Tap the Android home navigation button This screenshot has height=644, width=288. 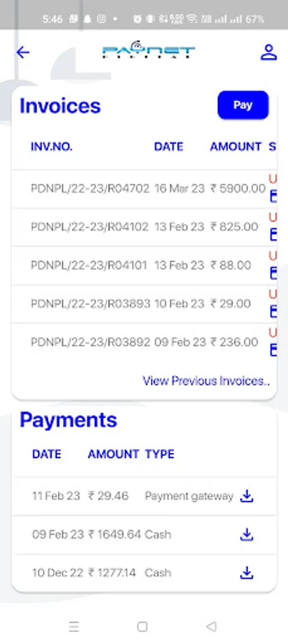(x=142, y=627)
